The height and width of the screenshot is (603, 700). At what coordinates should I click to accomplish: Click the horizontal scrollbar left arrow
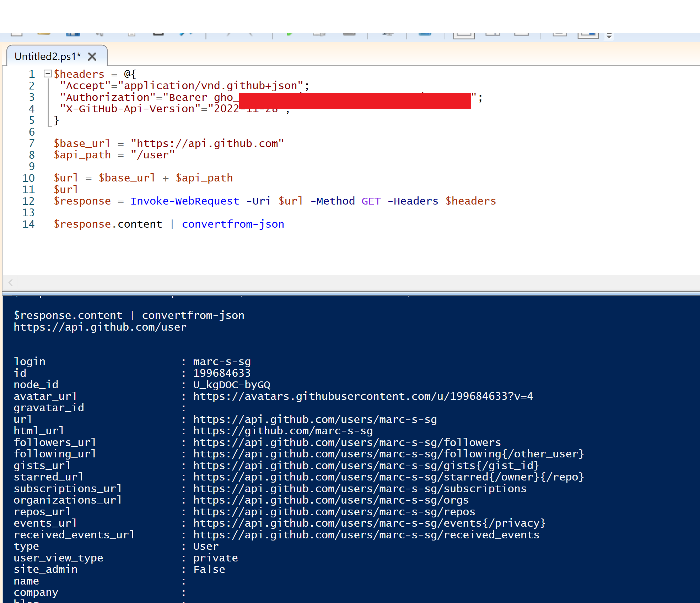click(x=11, y=283)
